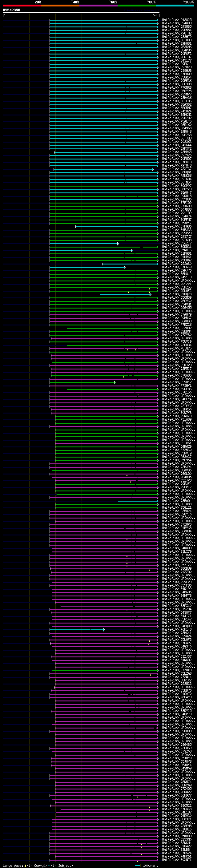Click the =100char. scale legend
This screenshot has width=197, height=868.
click(146, 866)
